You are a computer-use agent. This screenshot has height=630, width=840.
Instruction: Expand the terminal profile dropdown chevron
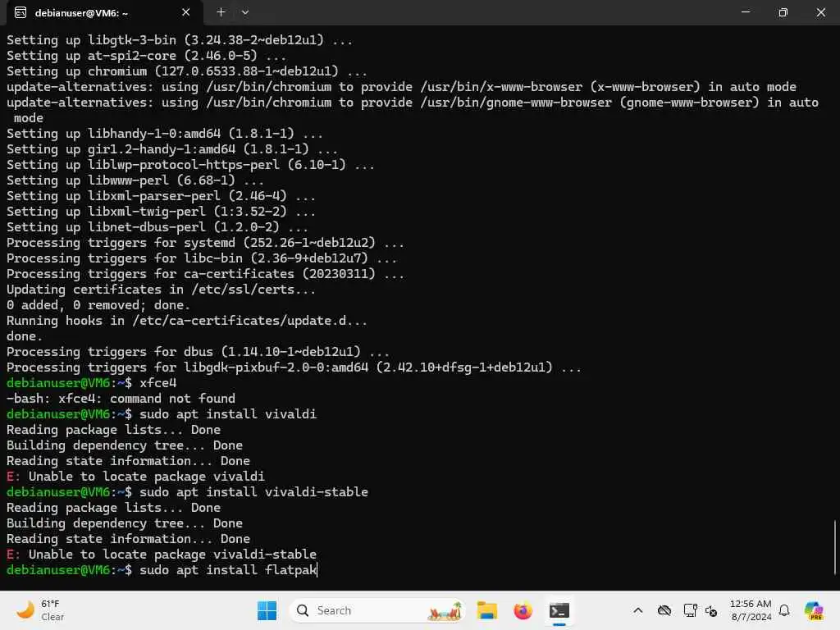coord(244,12)
